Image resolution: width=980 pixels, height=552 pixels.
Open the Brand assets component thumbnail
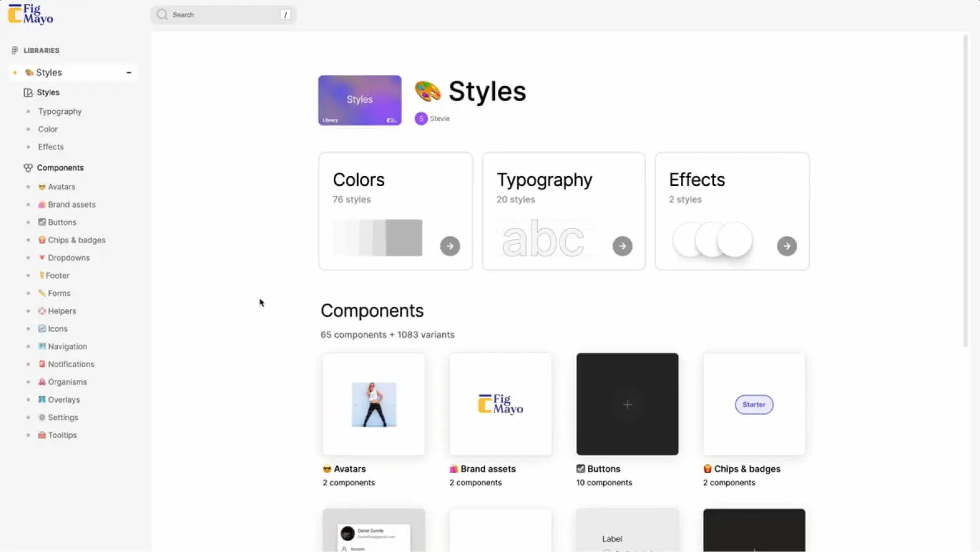pos(501,404)
